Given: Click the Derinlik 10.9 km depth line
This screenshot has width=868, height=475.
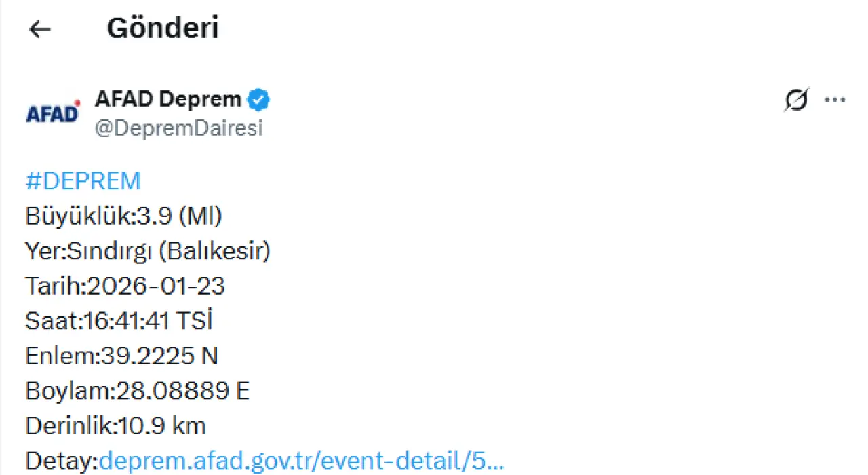Looking at the screenshot, I should (x=116, y=426).
